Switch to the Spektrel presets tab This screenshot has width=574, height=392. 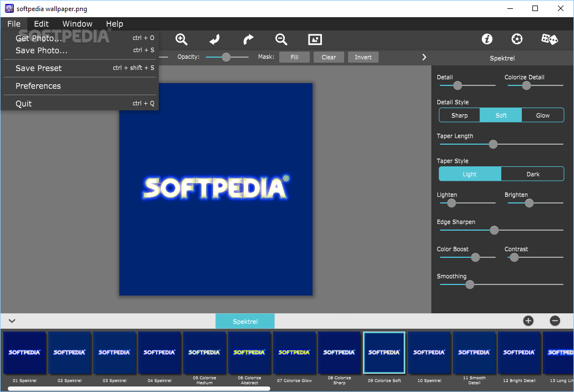[245, 321]
